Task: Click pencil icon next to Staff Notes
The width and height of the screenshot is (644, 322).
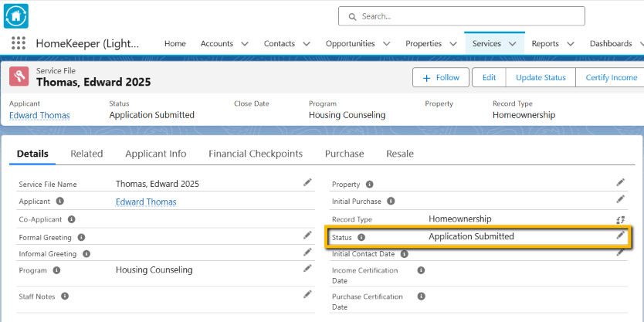Action: coord(307,294)
